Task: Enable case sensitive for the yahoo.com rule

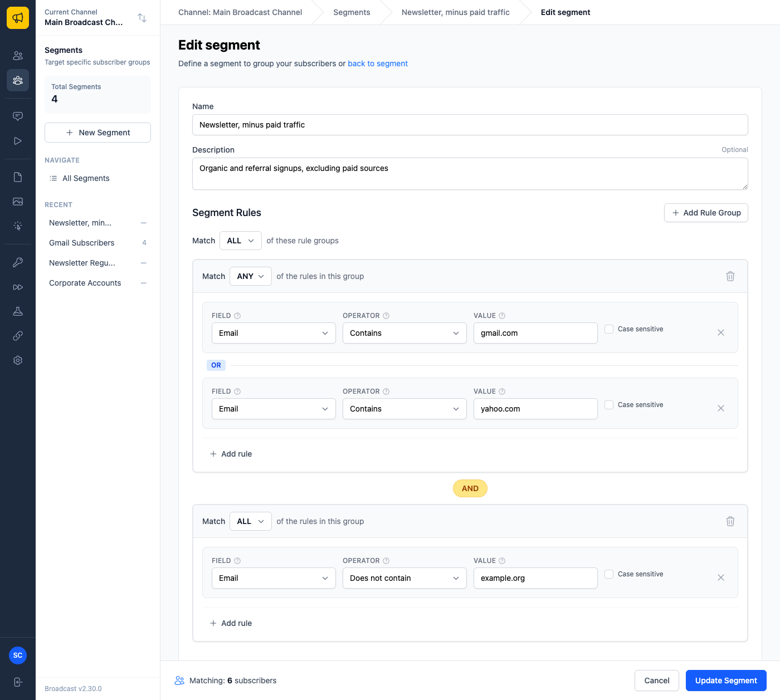Action: click(609, 405)
